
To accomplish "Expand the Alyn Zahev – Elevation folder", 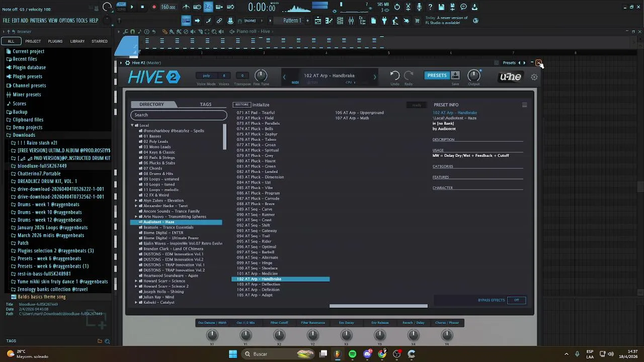I will [136, 201].
